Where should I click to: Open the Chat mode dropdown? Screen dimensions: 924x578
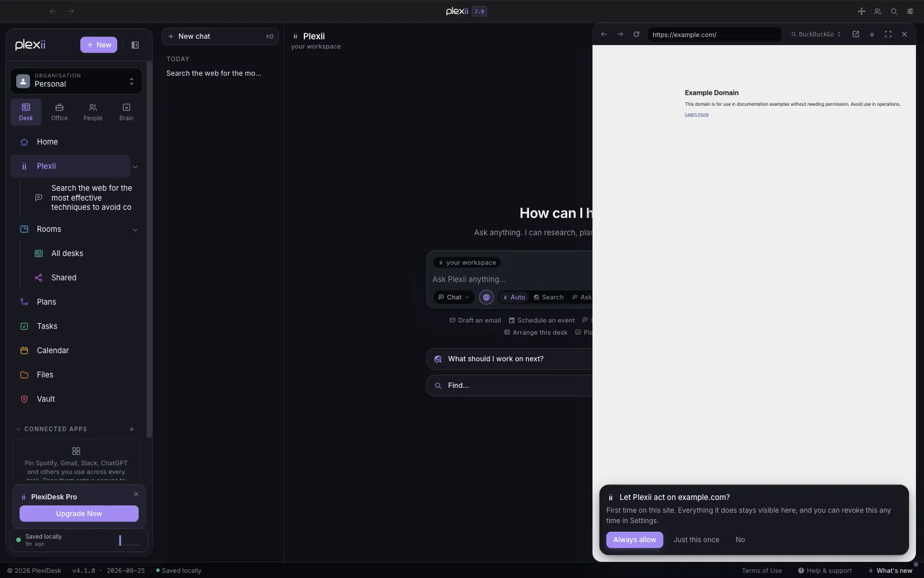point(454,298)
